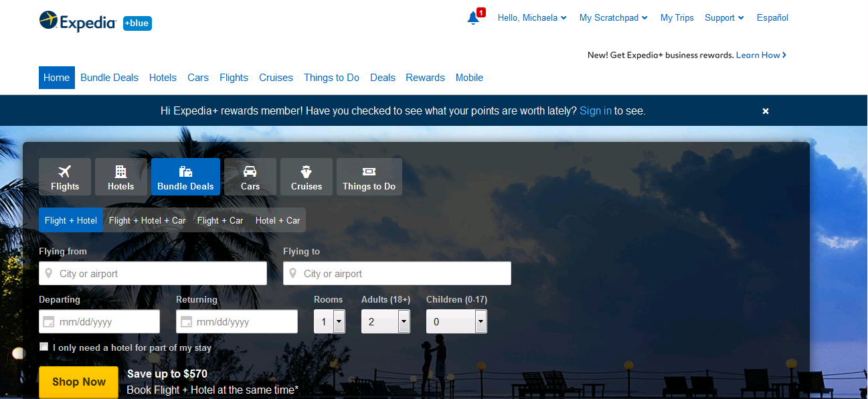This screenshot has height=399, width=868.
Task: Click location pin in Flying from field
Action: click(48, 273)
